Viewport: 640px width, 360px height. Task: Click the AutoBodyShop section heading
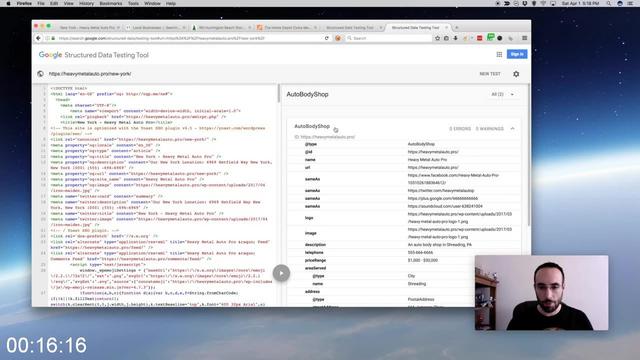[307, 94]
